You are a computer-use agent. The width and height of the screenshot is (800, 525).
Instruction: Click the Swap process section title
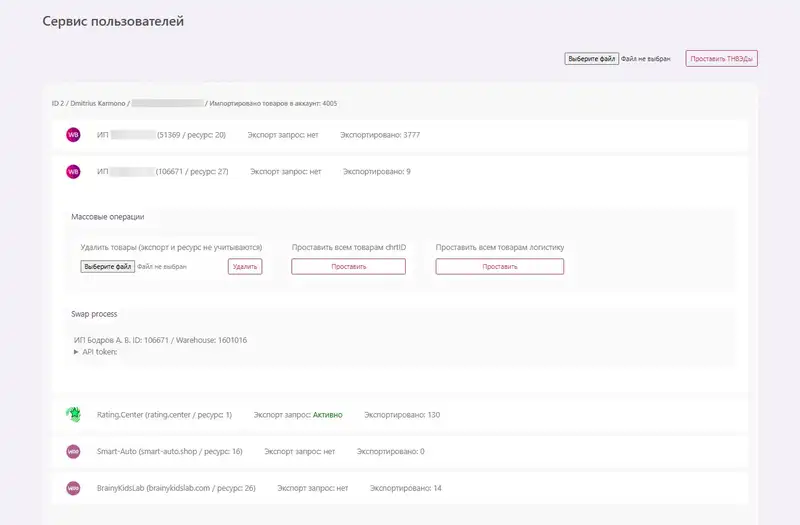tap(94, 314)
